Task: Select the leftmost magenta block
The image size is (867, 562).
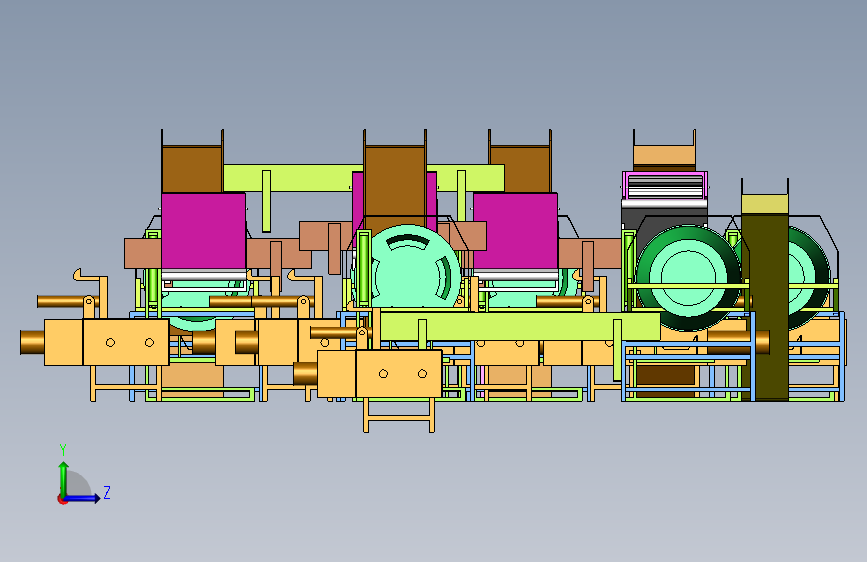Action: 203,231
